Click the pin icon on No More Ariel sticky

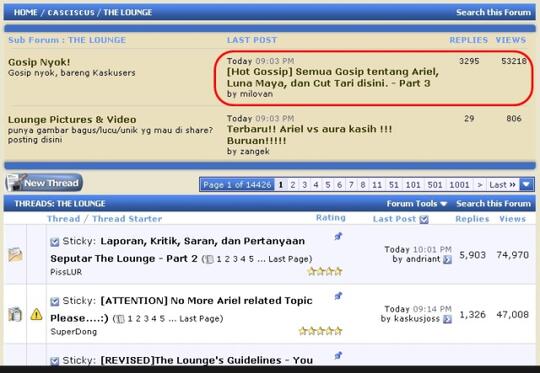(338, 296)
